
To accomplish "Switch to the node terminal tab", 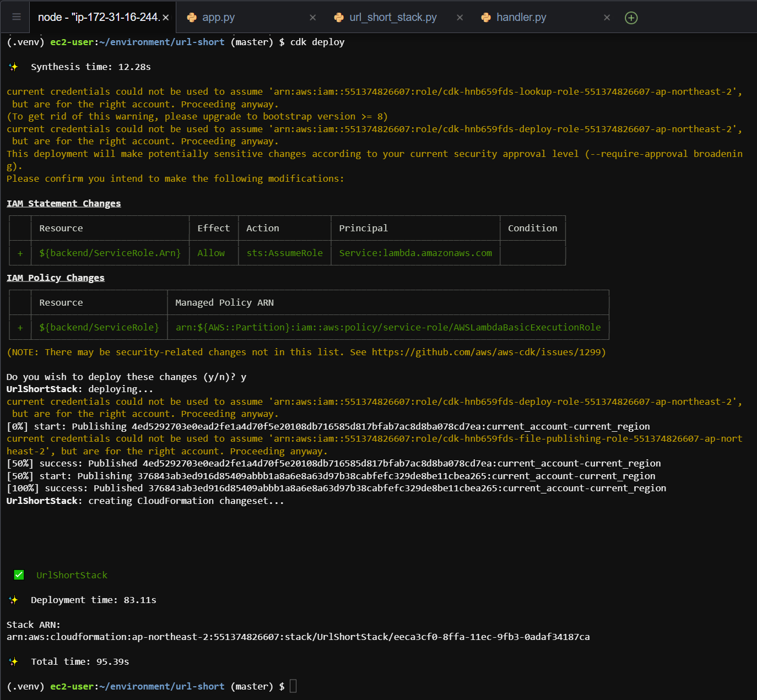I will click(x=103, y=17).
